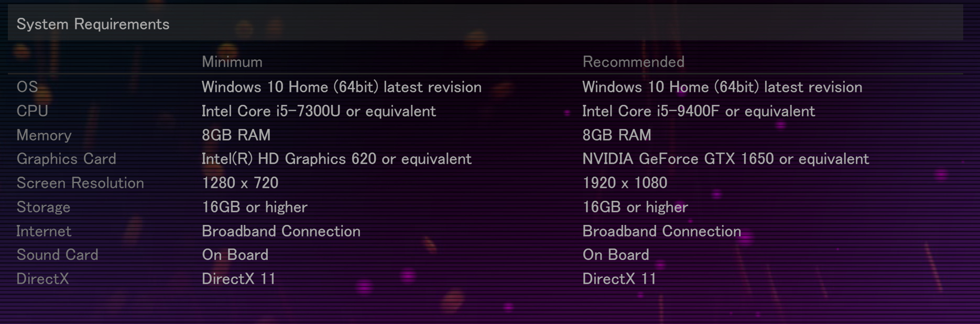Click the Memory row label
980x324 pixels.
click(x=44, y=135)
